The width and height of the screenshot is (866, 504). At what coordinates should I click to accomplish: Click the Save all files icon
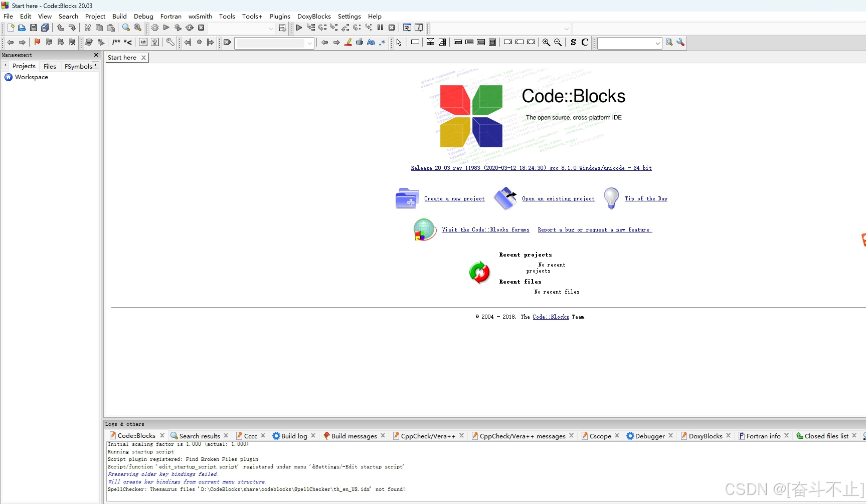[45, 28]
